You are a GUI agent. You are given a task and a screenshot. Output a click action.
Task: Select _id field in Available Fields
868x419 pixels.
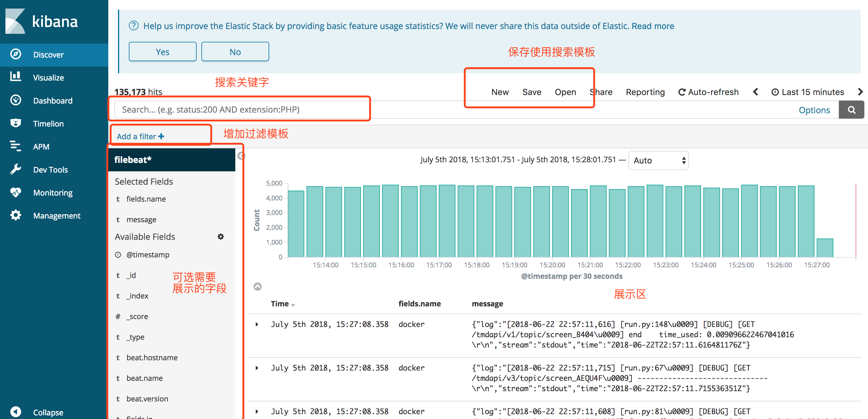131,275
